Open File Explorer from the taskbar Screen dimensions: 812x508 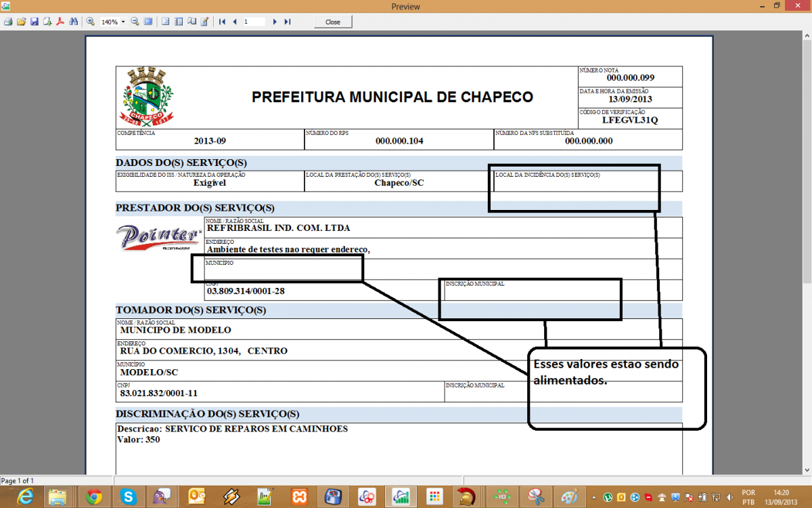tap(58, 497)
